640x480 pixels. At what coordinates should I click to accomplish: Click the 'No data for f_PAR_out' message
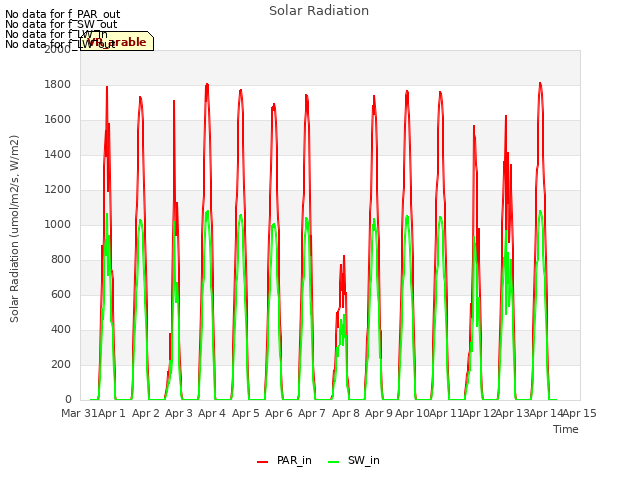click(x=62, y=15)
